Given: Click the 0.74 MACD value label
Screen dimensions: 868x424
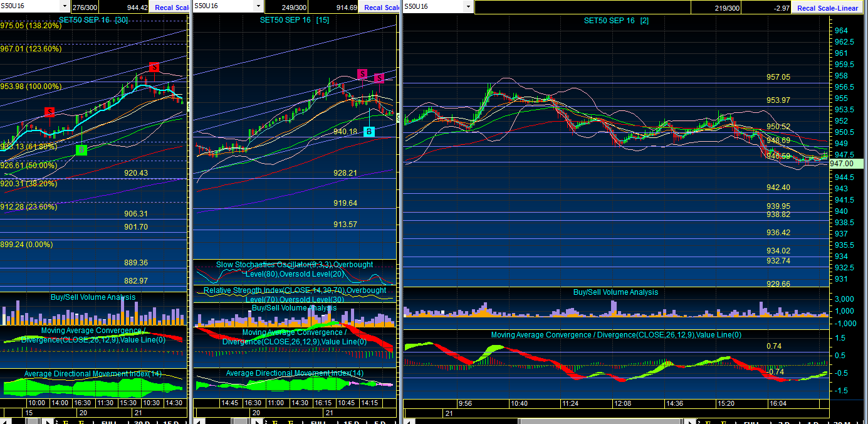Looking at the screenshot, I should tap(774, 346).
